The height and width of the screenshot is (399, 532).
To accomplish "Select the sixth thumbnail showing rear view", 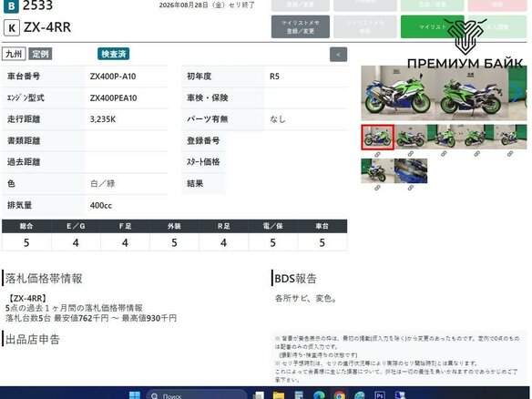I will pos(378,170).
